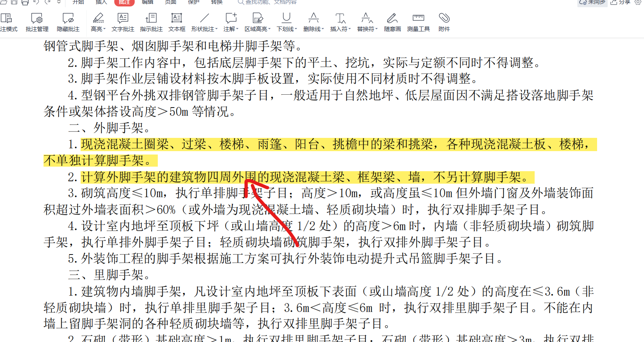Select the 高亮 highlighter pen icon
644x342 pixels.
pyautogui.click(x=98, y=18)
